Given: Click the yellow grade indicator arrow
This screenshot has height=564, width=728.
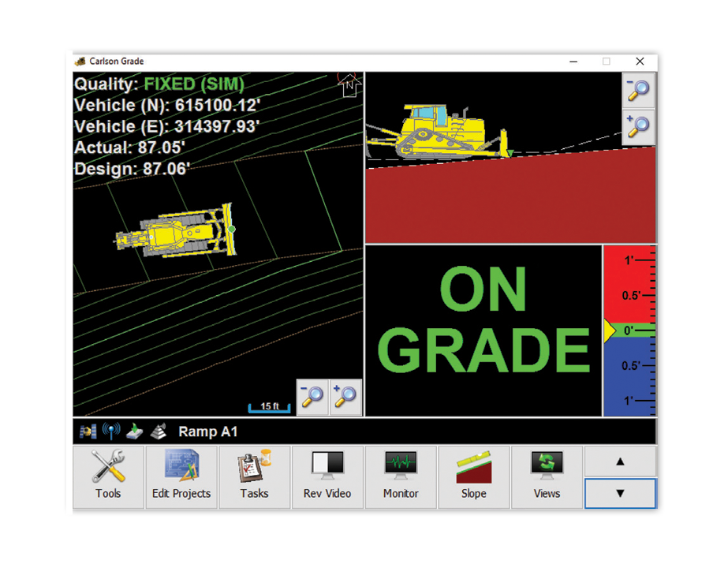Looking at the screenshot, I should (610, 331).
